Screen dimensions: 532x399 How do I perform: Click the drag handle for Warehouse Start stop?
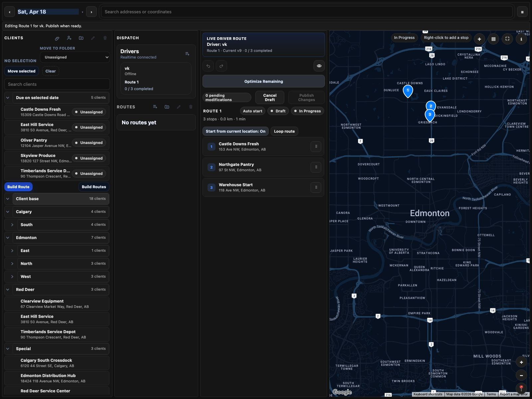316,188
